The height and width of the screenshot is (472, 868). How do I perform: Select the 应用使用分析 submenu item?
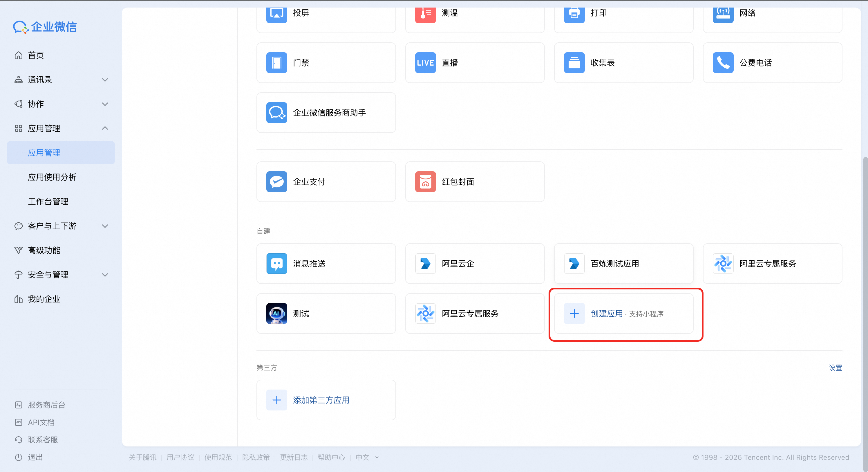pos(52,177)
